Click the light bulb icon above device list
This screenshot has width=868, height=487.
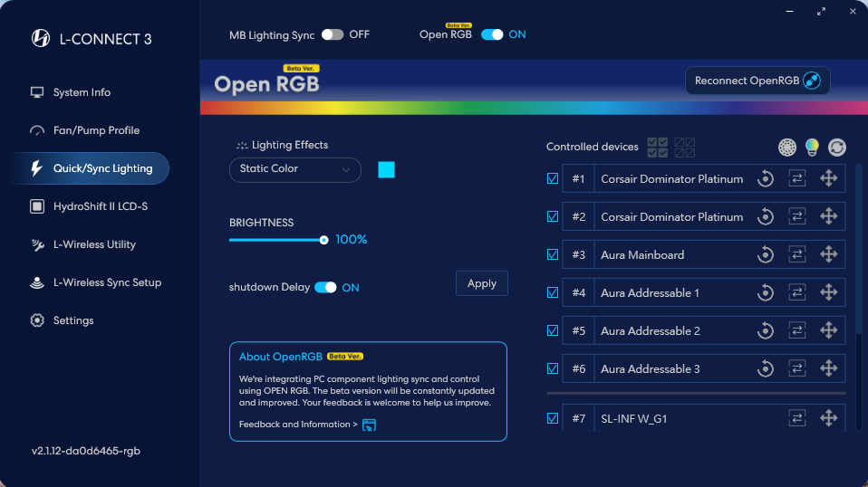pos(813,147)
